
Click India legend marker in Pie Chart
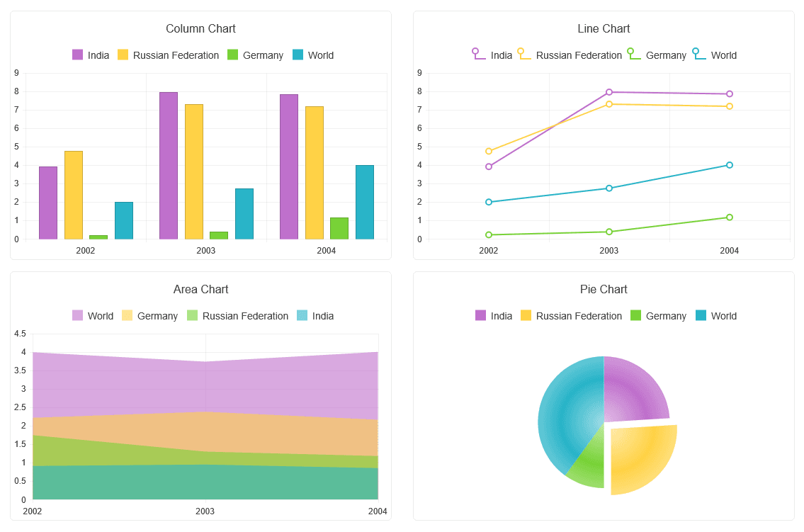point(480,315)
